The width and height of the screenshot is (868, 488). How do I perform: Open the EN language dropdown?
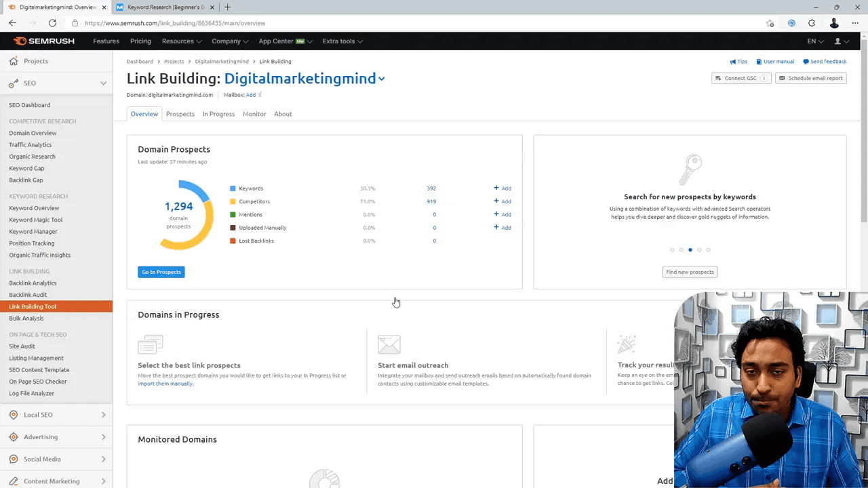pos(816,41)
